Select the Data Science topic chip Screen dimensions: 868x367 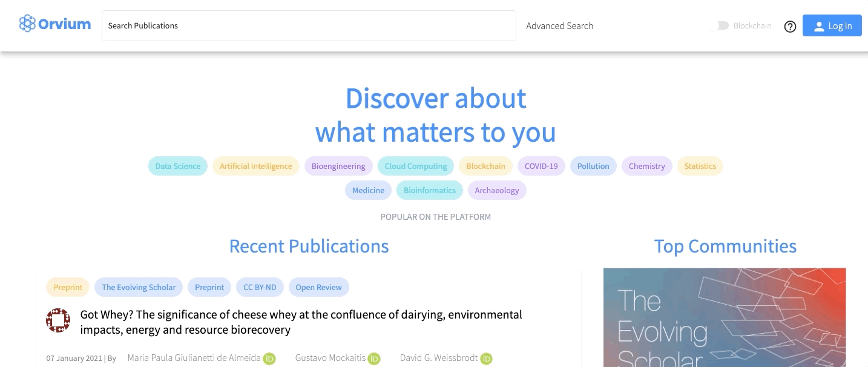point(178,166)
